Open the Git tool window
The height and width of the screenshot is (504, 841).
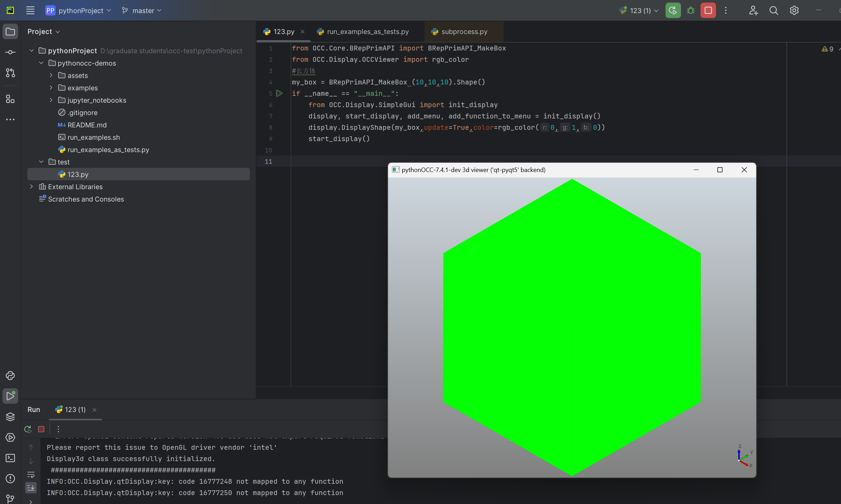[x=10, y=499]
